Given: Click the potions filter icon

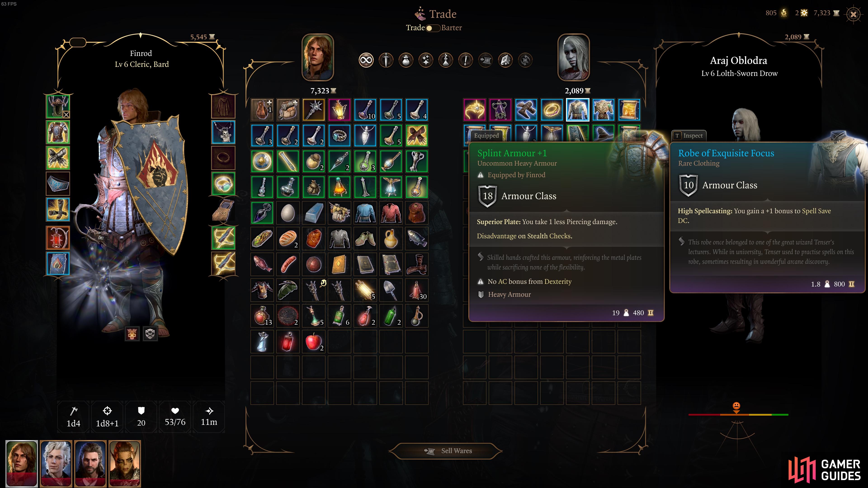Looking at the screenshot, I should [x=405, y=60].
